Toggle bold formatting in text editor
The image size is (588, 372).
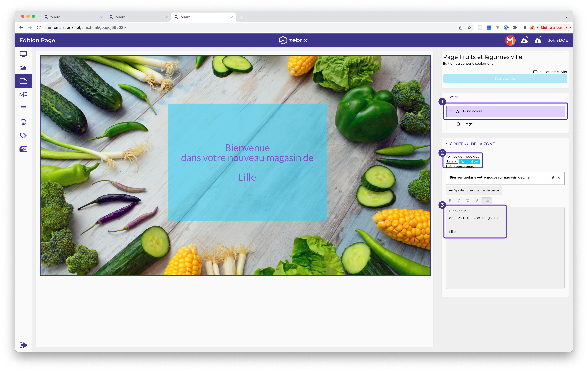[450, 201]
